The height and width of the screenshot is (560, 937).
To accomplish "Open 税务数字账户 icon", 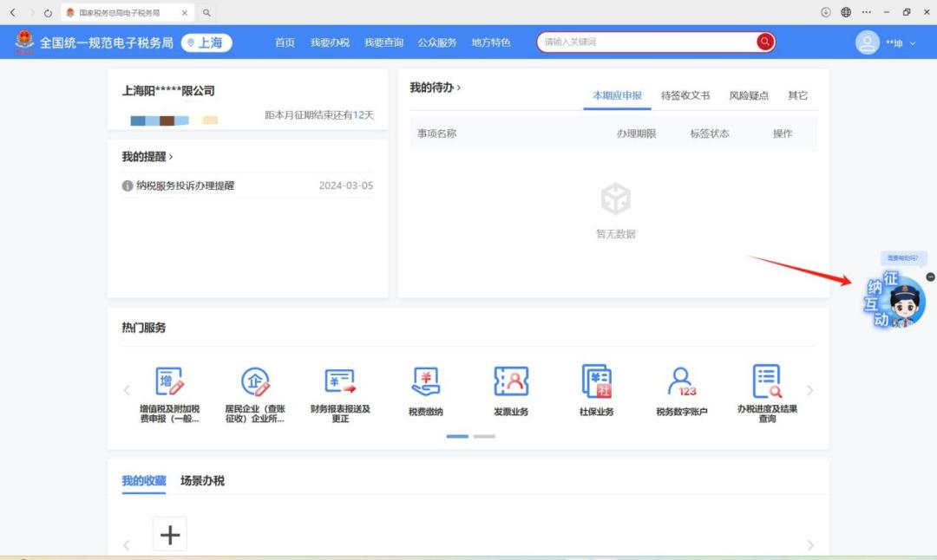I will click(682, 381).
